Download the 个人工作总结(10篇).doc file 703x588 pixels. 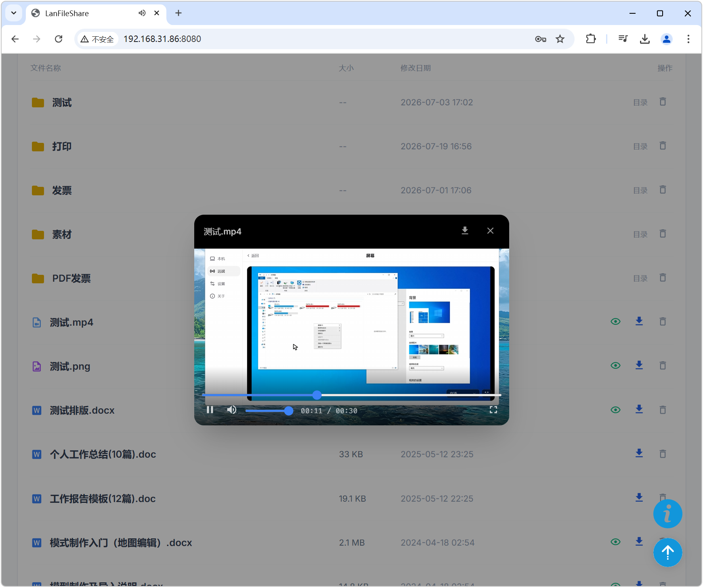click(x=639, y=453)
